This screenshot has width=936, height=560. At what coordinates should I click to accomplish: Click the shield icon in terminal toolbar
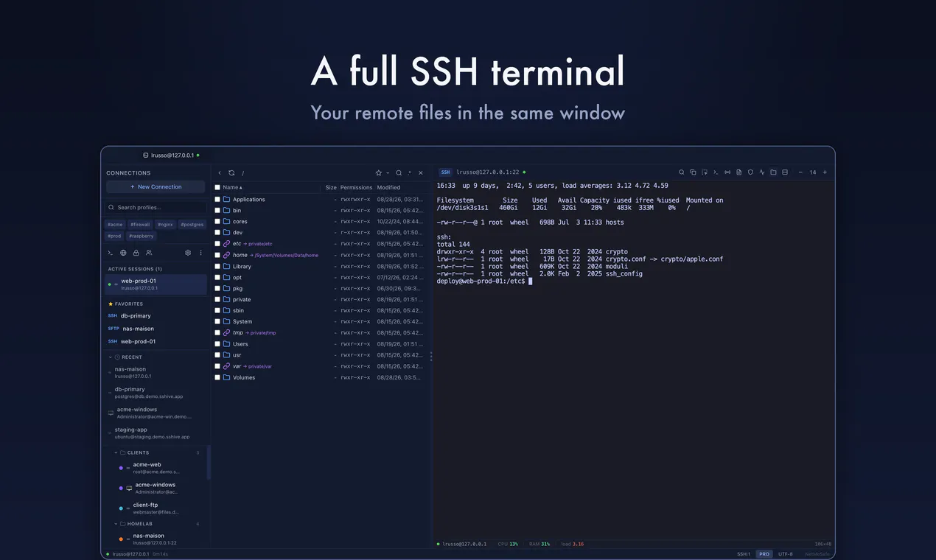(x=750, y=172)
